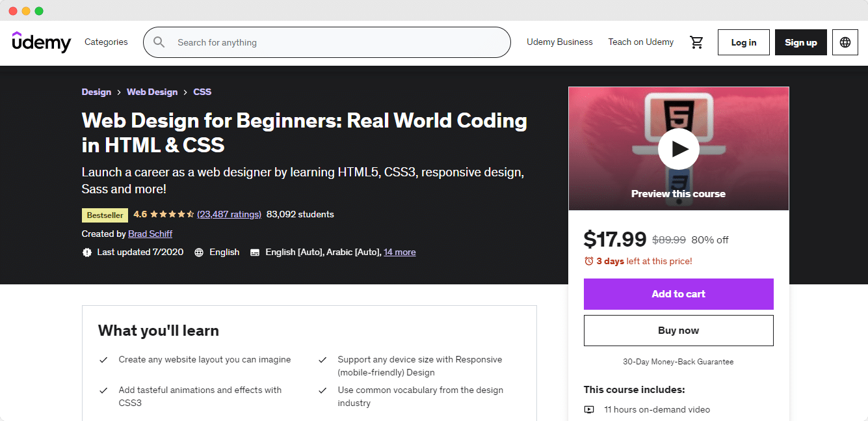Image resolution: width=868 pixels, height=421 pixels.
Task: Open Udemy Business link
Action: pos(560,42)
